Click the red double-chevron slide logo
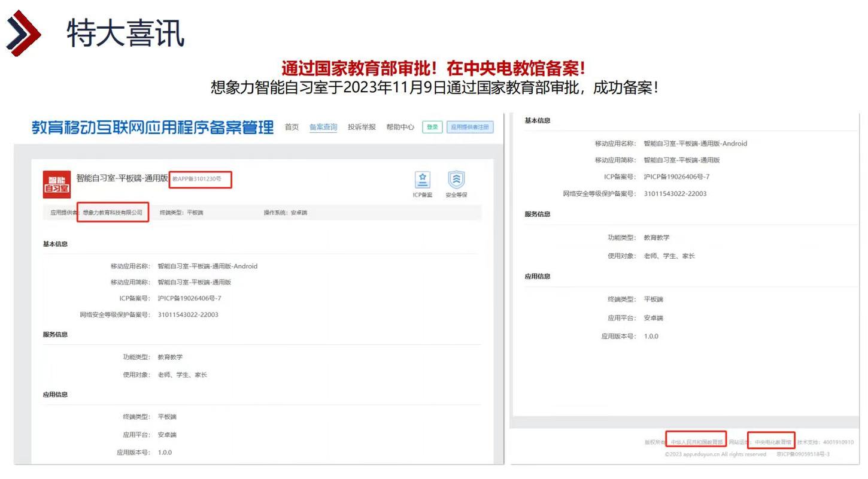This screenshot has height=479, width=868. 23,33
